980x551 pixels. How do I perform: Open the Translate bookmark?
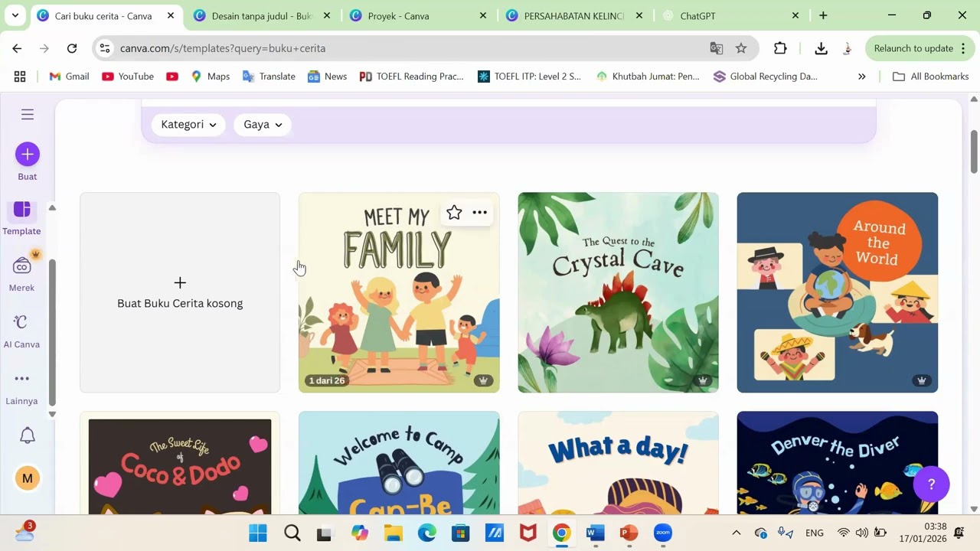point(269,77)
